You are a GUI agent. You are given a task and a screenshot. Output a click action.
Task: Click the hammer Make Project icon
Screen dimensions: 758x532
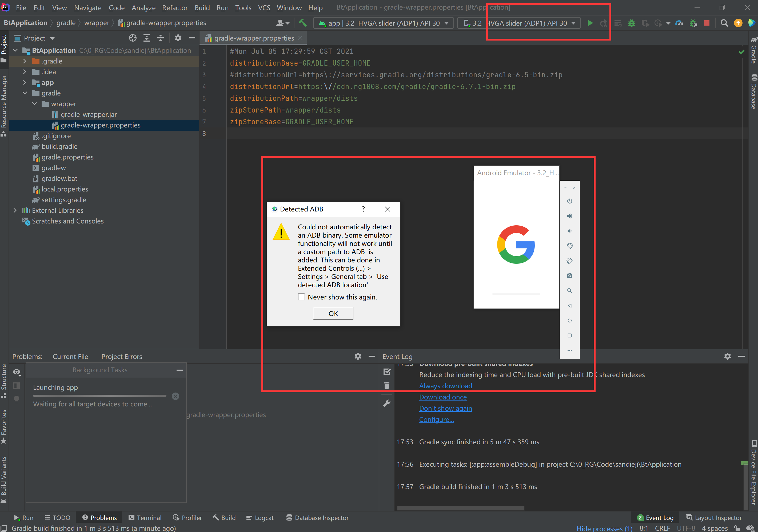pos(302,23)
